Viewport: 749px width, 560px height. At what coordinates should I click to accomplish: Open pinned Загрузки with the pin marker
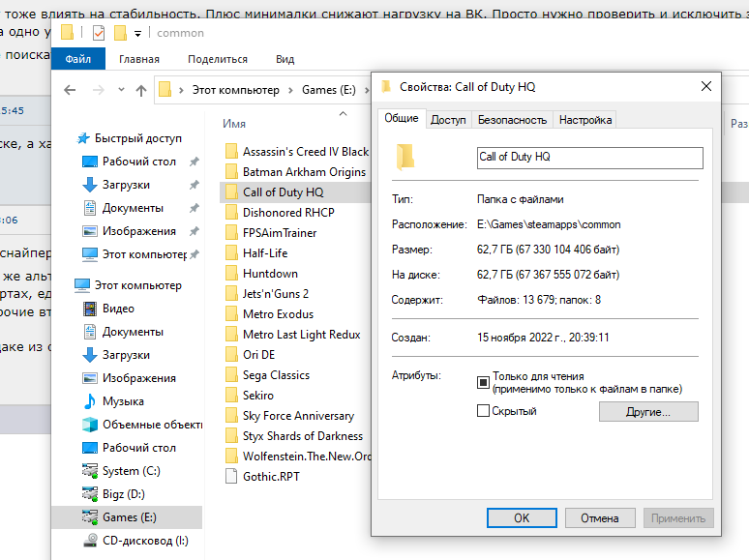tap(126, 185)
